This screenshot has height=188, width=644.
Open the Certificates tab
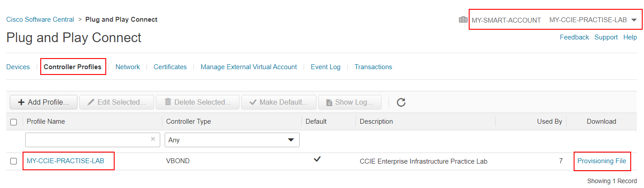pos(170,67)
